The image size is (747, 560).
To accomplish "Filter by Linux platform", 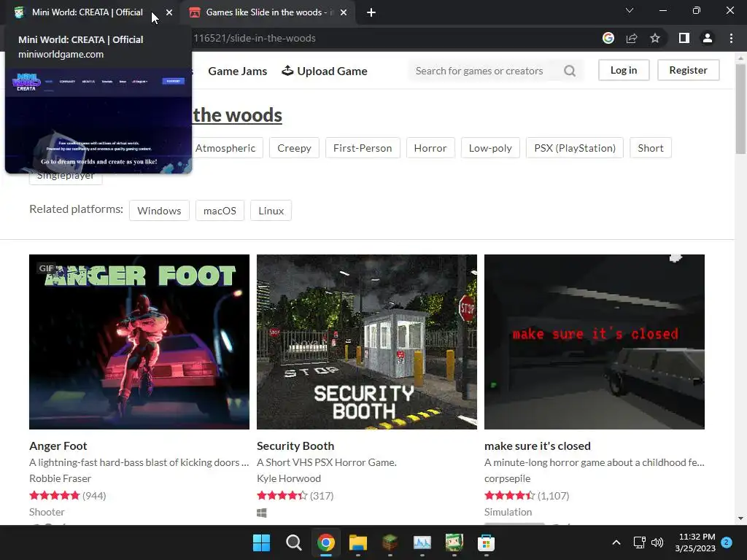I will [x=271, y=211].
